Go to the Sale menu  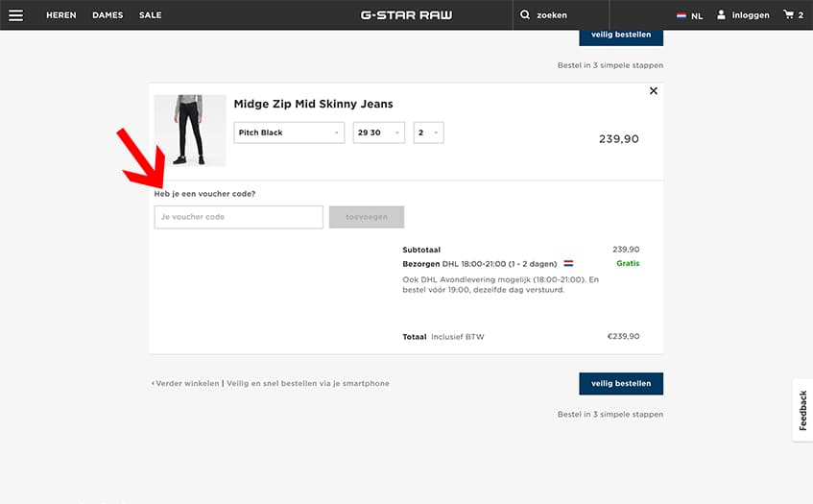[150, 15]
